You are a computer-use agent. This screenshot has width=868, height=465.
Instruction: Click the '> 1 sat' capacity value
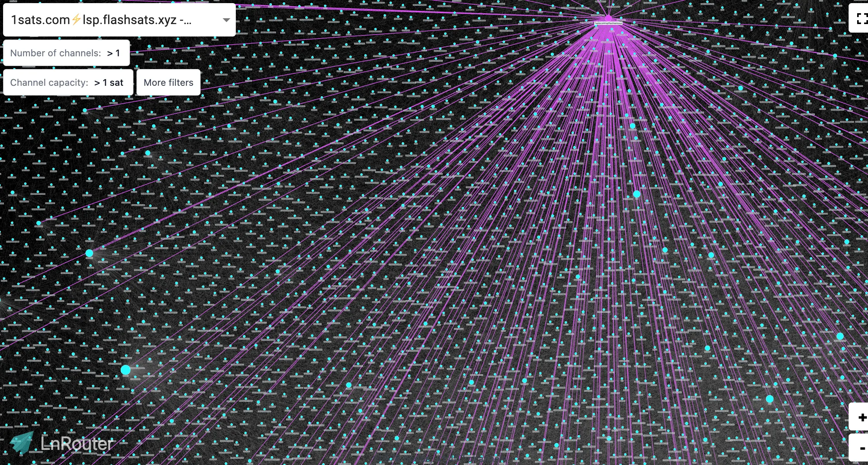108,82
